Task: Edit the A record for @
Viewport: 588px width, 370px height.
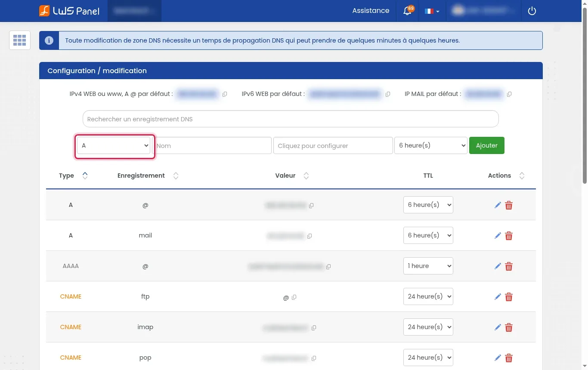Action: (498, 205)
